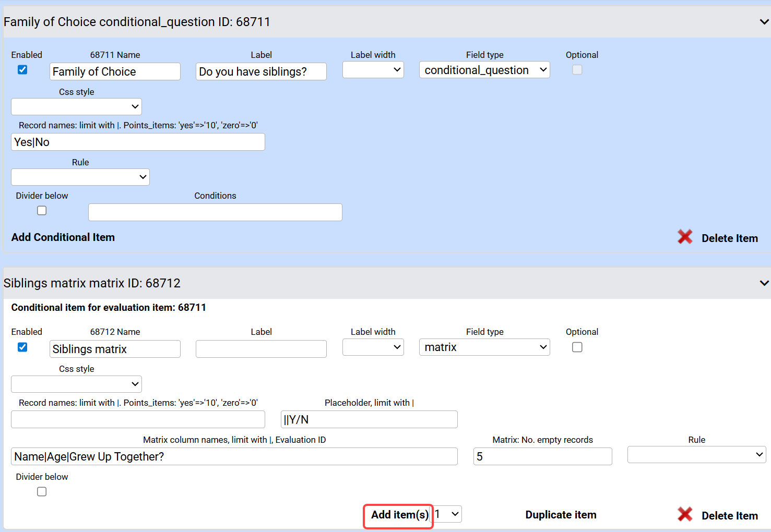Click Add Conditional Item
771x532 pixels.
[x=63, y=237]
